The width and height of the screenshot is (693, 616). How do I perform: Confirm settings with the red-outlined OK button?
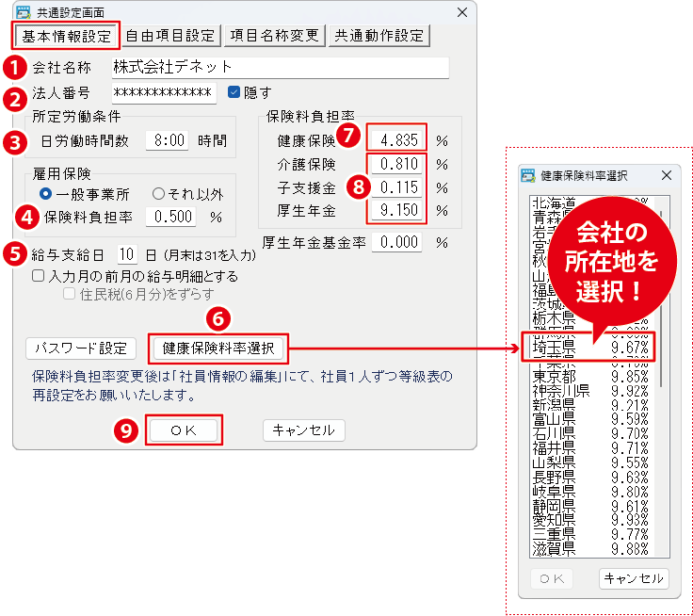tap(184, 430)
